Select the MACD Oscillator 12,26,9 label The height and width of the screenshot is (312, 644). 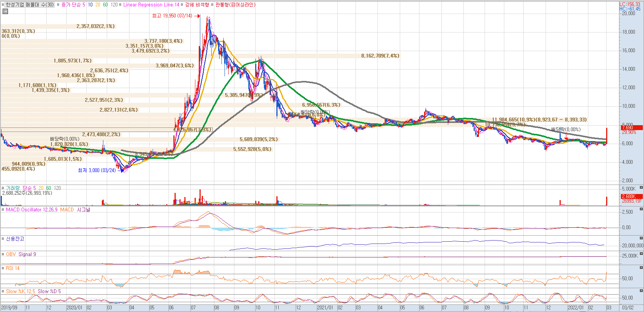(32, 210)
